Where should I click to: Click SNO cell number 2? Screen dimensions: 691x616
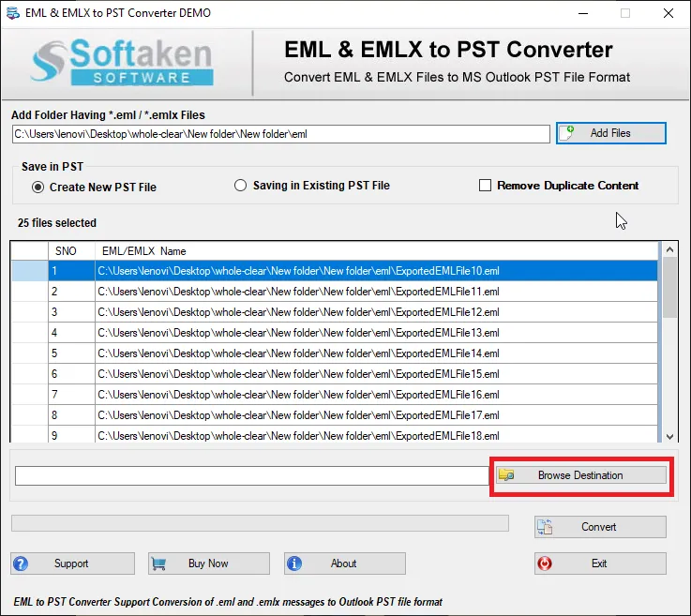tap(71, 292)
